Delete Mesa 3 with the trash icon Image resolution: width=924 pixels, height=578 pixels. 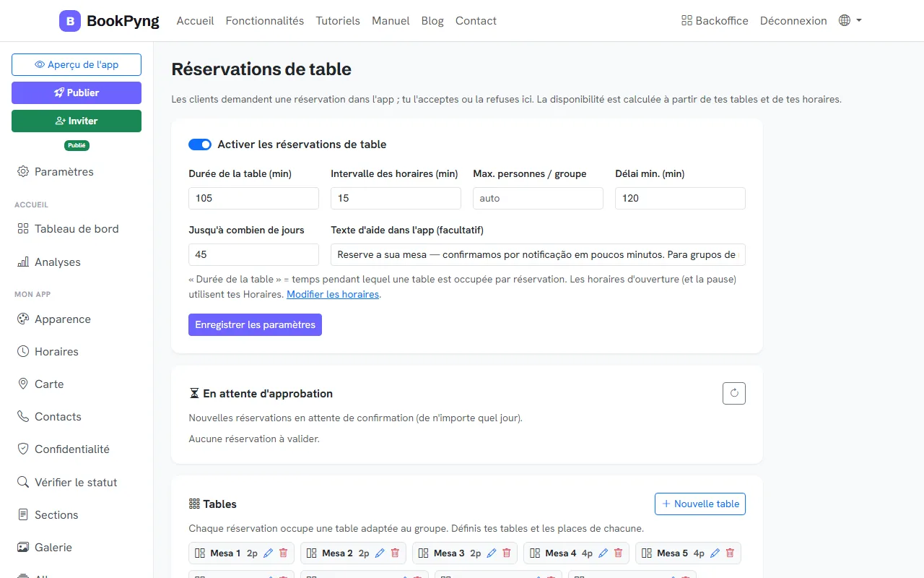(507, 553)
